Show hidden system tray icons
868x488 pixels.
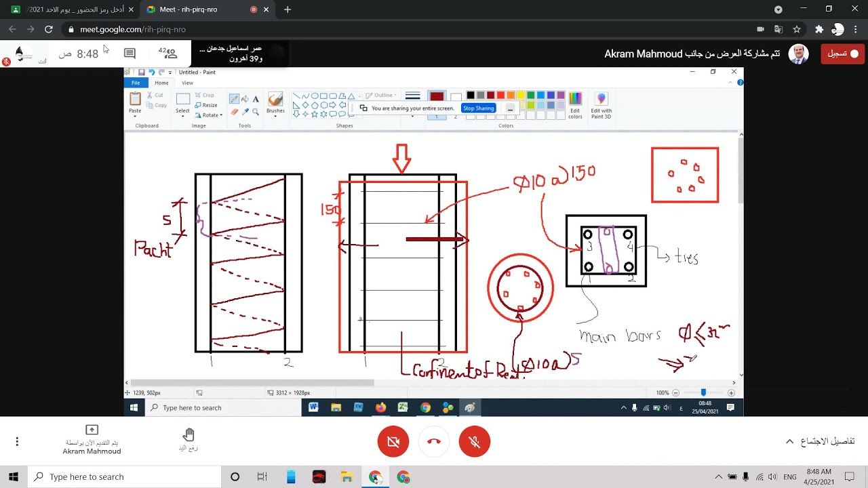[718, 476]
